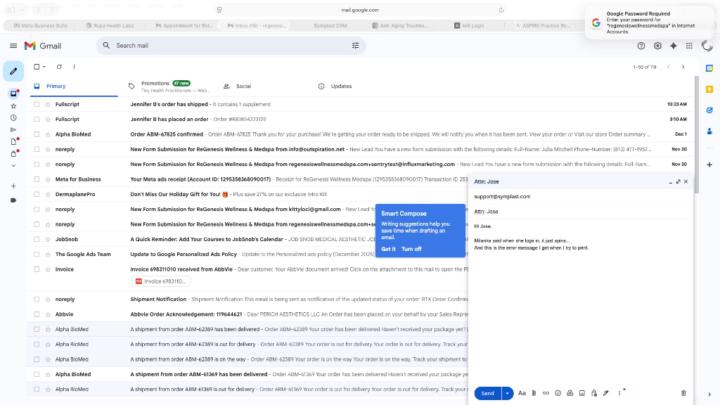Image resolution: width=720 pixels, height=405 pixels.
Task: Open the Snoozed clock icon in sidebar
Action: click(13, 118)
